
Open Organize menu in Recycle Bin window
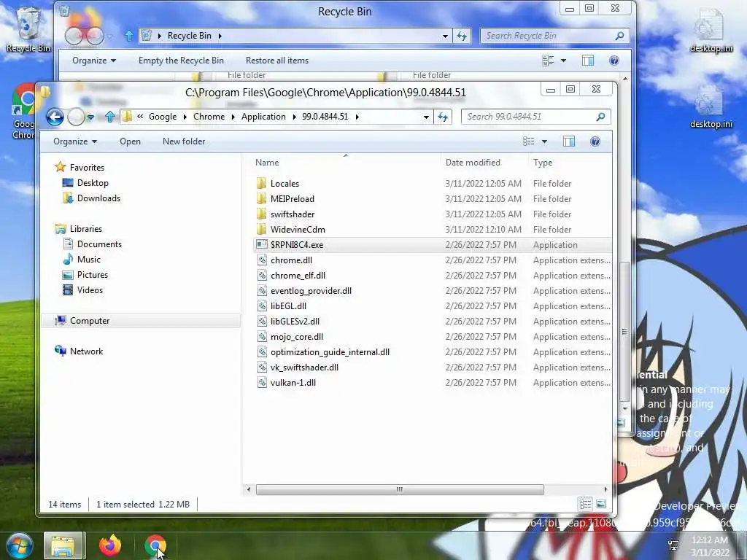coord(94,61)
